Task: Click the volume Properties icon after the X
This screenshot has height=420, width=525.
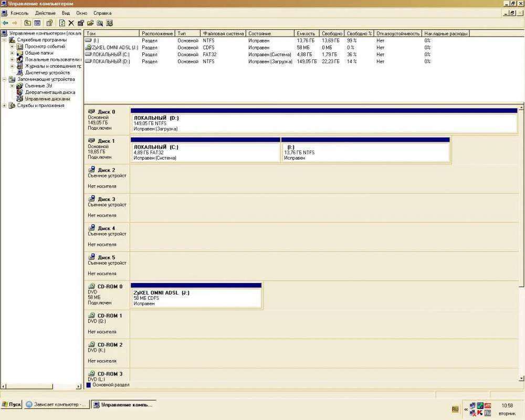Action: 81,23
